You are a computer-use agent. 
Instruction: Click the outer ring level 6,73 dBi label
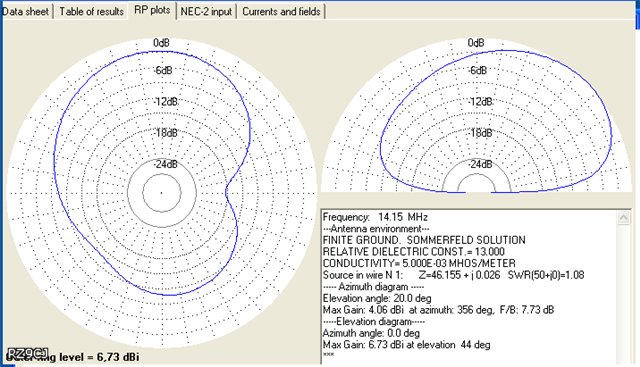73,357
